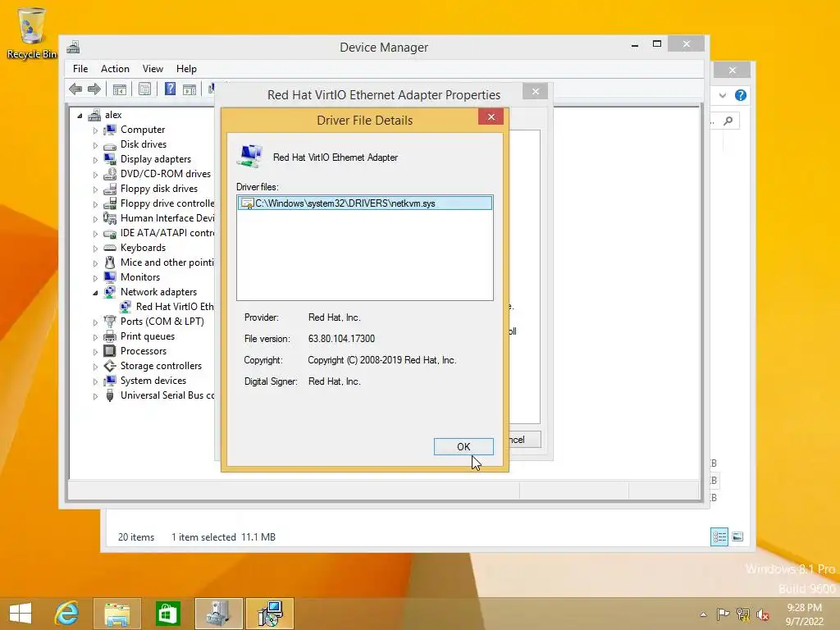Click the network adapter icon in the dialog
This screenshot has width=840, height=630.
pos(250,157)
